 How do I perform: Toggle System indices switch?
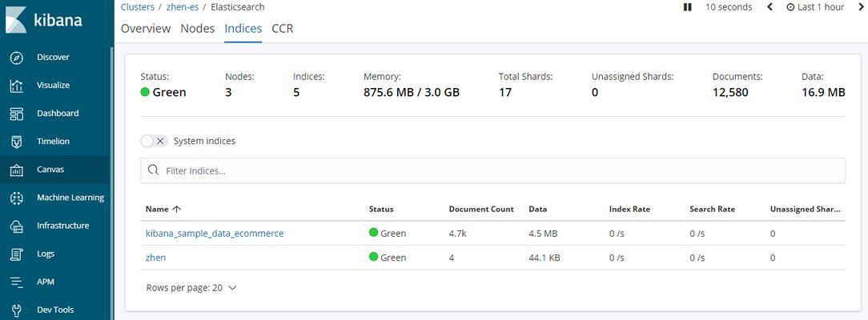(154, 141)
